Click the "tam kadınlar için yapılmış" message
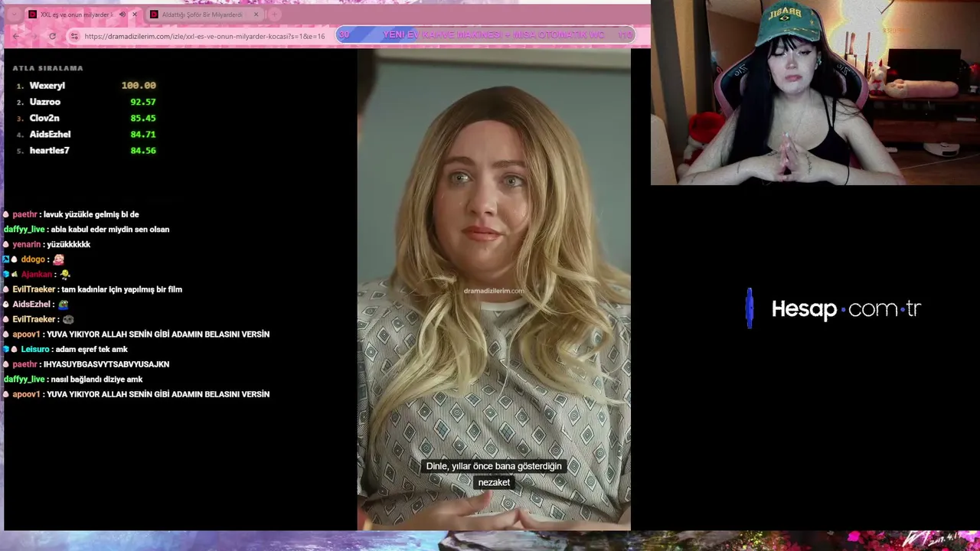Screen dimensions: 980x551 coord(122,289)
